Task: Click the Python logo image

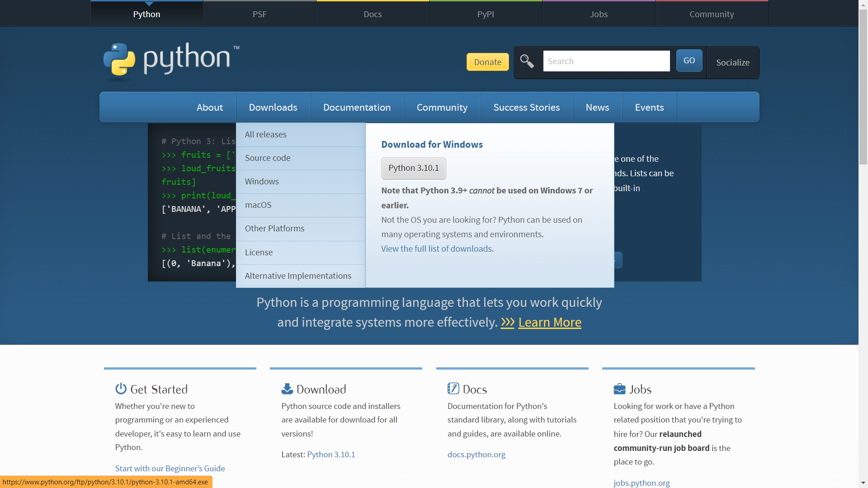Action: click(x=171, y=60)
